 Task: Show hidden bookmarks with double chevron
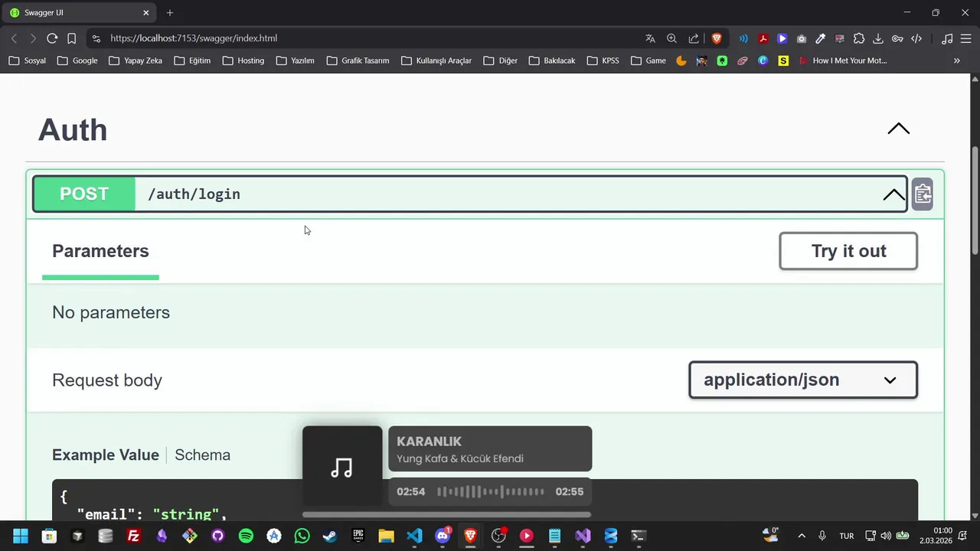click(956, 60)
